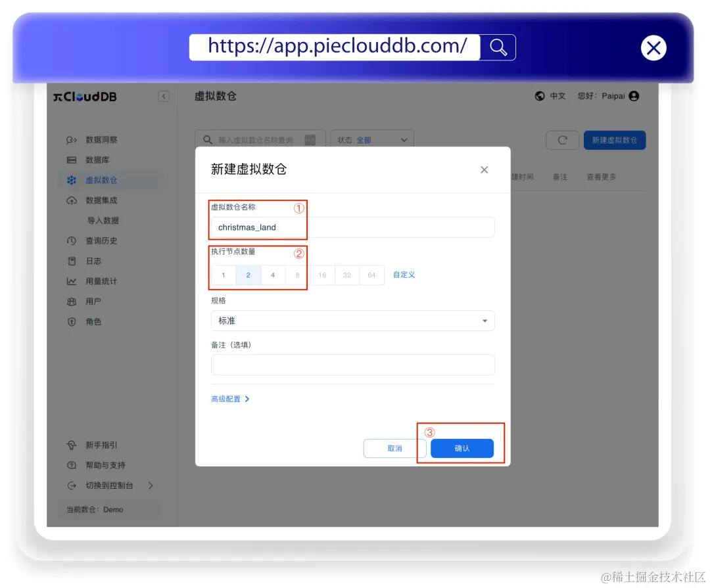Select 2 execution nodes
The image size is (710, 588).
coord(248,275)
